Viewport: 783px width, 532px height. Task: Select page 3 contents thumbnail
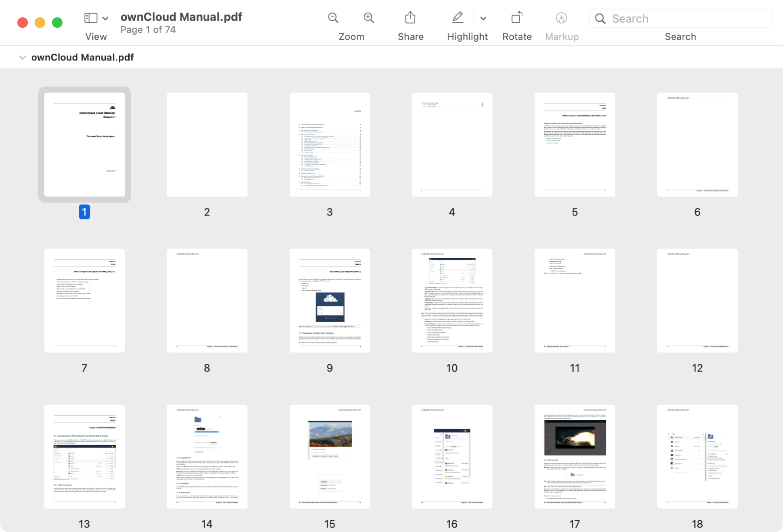(330, 145)
